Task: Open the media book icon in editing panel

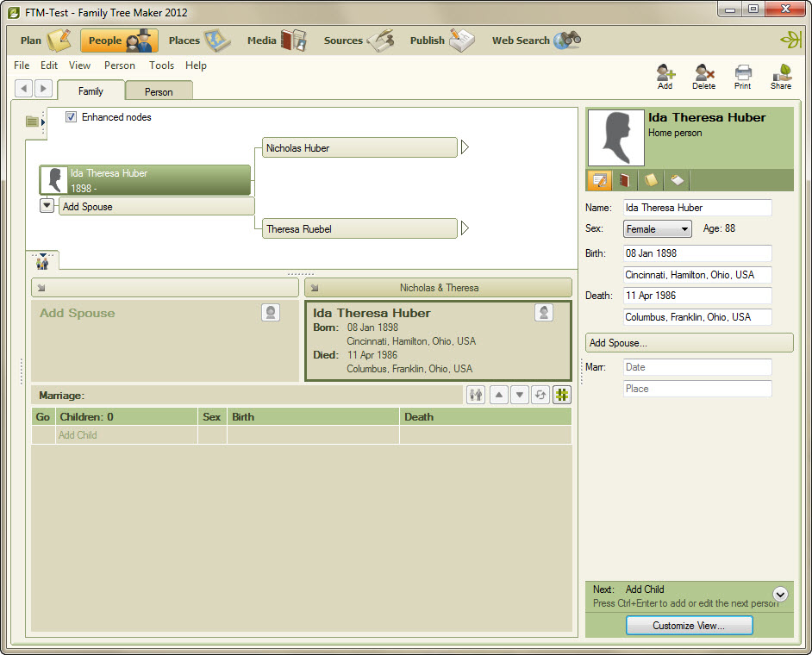Action: pyautogui.click(x=625, y=180)
